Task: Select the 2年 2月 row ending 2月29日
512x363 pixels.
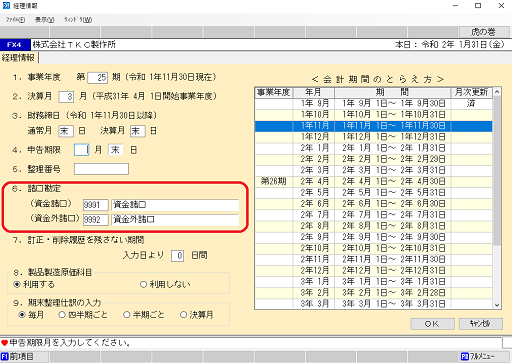Action: (374, 159)
